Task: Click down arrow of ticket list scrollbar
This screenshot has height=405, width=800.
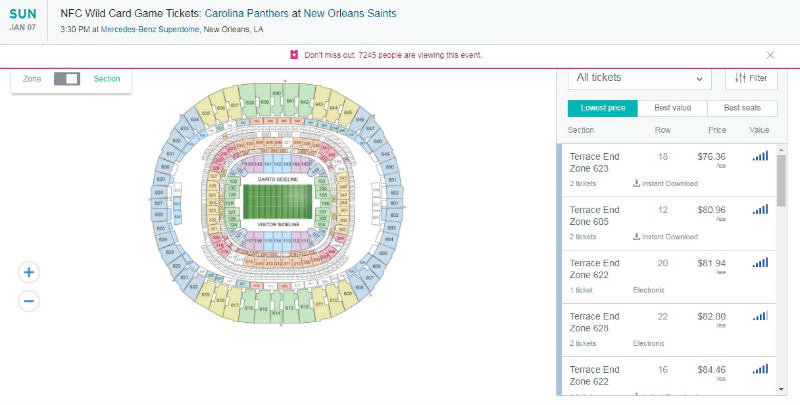Action: coord(781,390)
